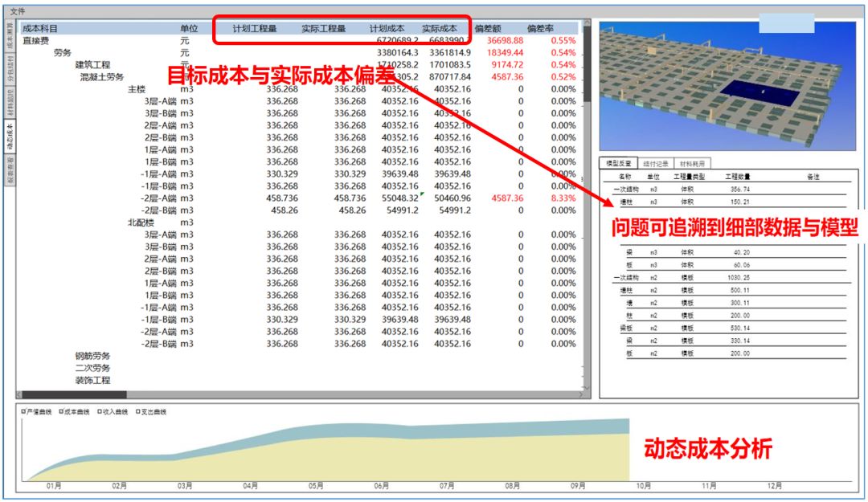
Task: Click the 成本科目 column header
Action: point(40,28)
